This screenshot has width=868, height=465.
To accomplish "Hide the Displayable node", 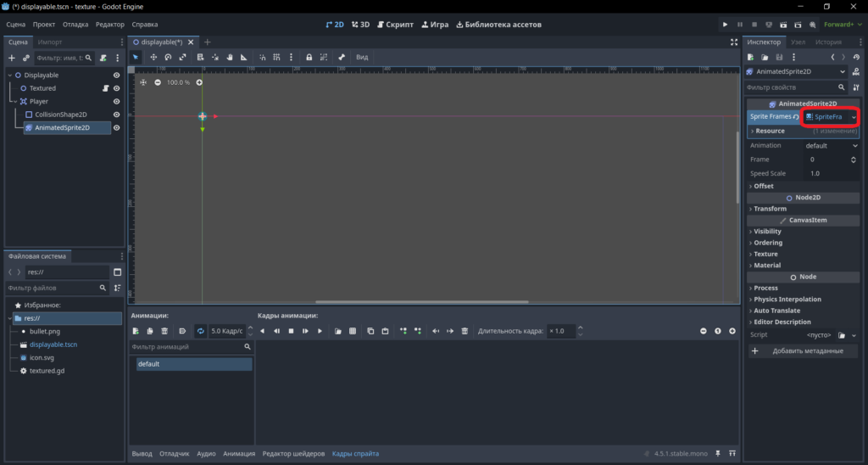I will coord(116,76).
